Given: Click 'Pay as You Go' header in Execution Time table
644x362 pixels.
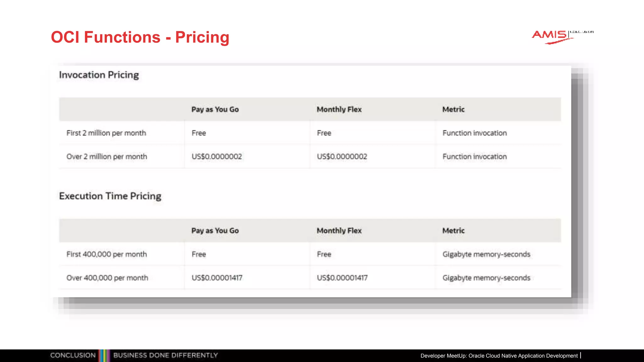Looking at the screenshot, I should click(215, 231).
